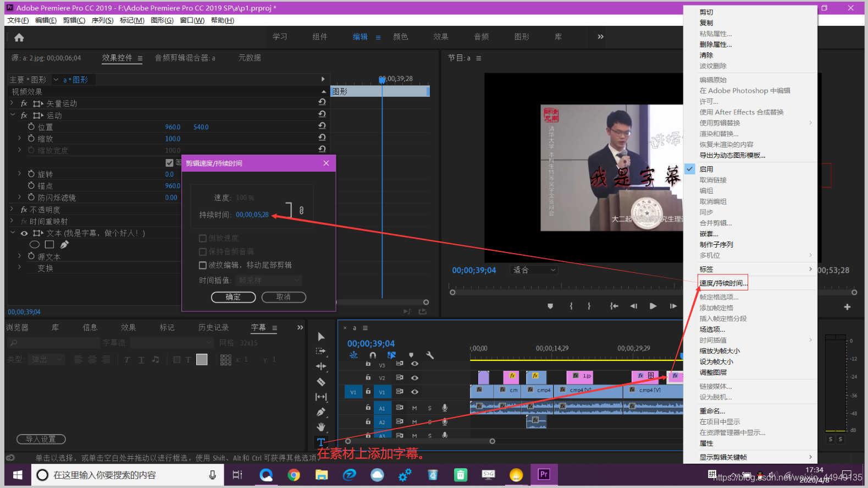Click 导入设置 button
This screenshot has height=488, width=868.
[41, 439]
